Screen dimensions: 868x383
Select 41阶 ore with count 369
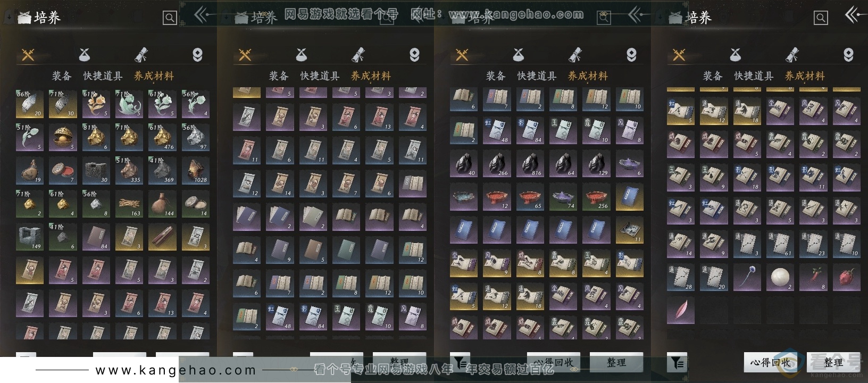(x=162, y=170)
